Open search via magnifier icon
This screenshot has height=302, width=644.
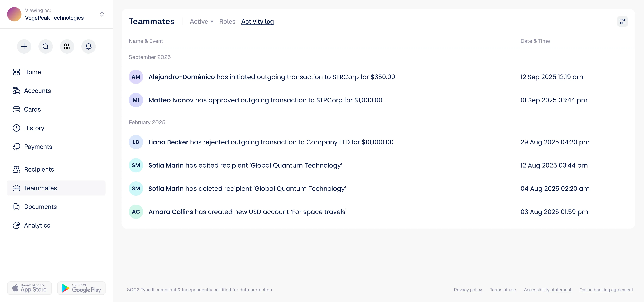(x=45, y=46)
